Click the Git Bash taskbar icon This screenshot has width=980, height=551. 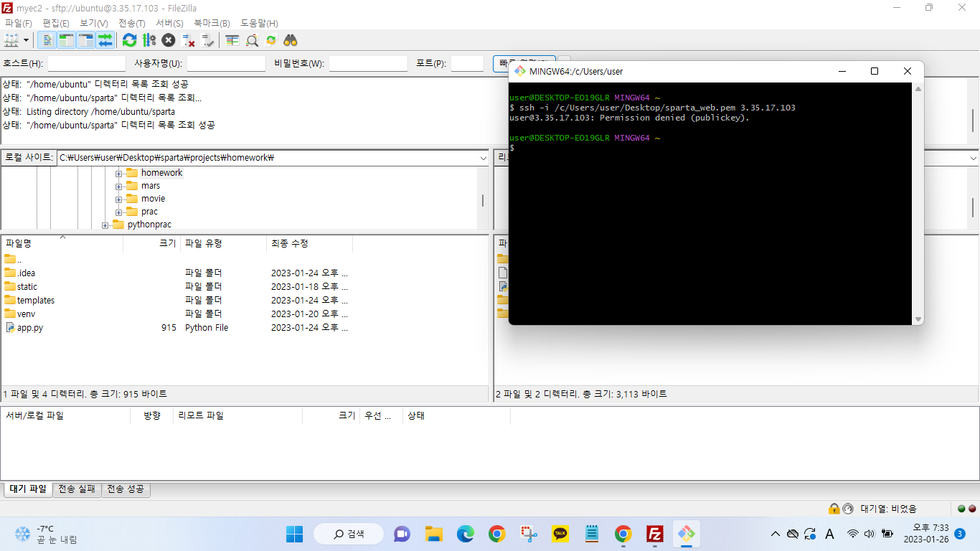click(x=687, y=534)
